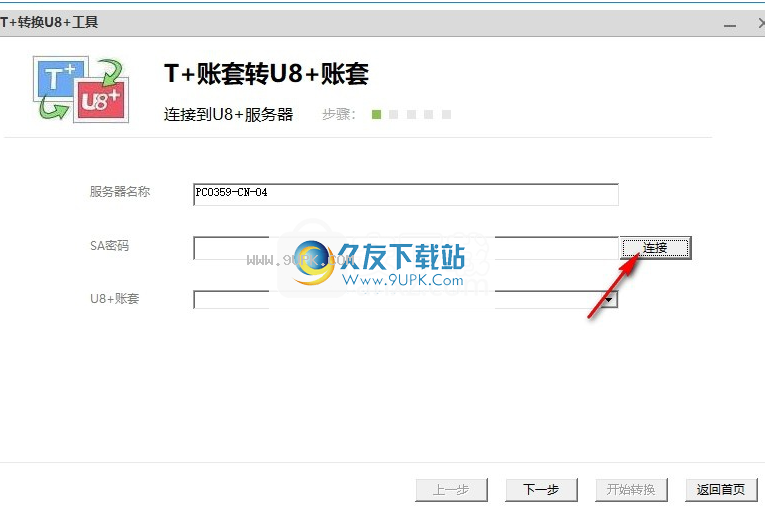Click the 返回首页 button
This screenshot has width=765, height=526.
coord(721,489)
